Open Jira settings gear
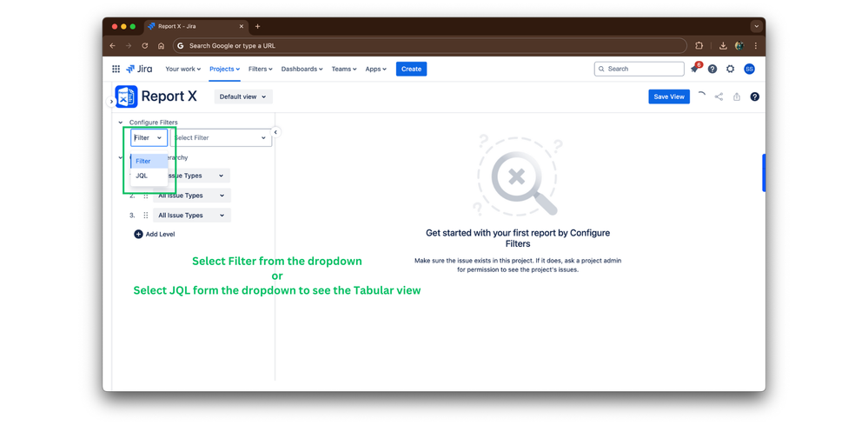This screenshot has width=868, height=425. point(731,70)
